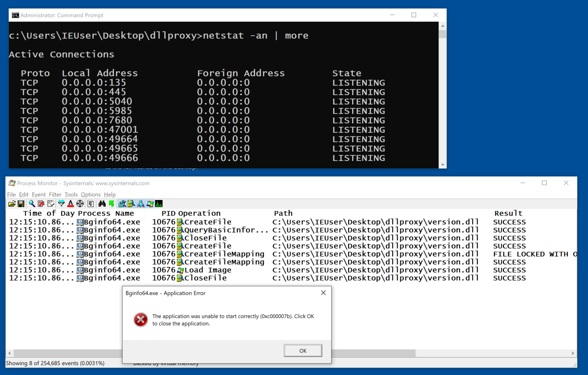The height and width of the screenshot is (375, 588).
Task: Toggle Show Network Activity toolbar button
Action: click(x=141, y=204)
